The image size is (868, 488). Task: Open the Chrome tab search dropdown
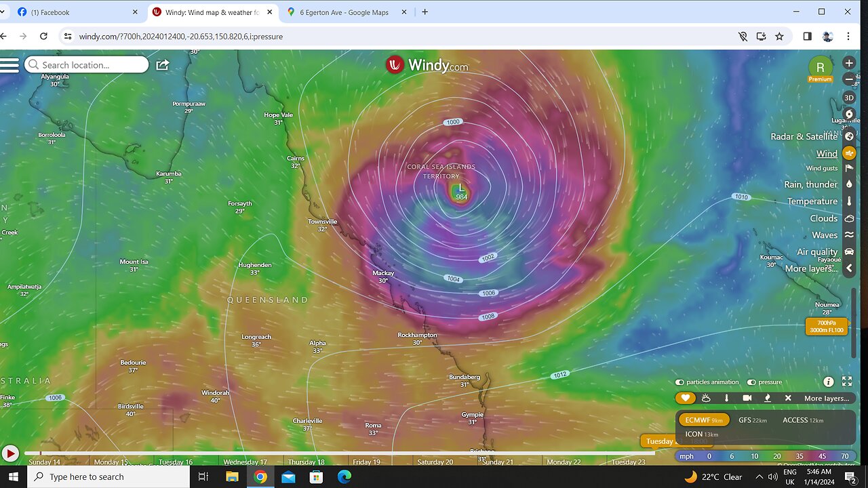[x=3, y=12]
